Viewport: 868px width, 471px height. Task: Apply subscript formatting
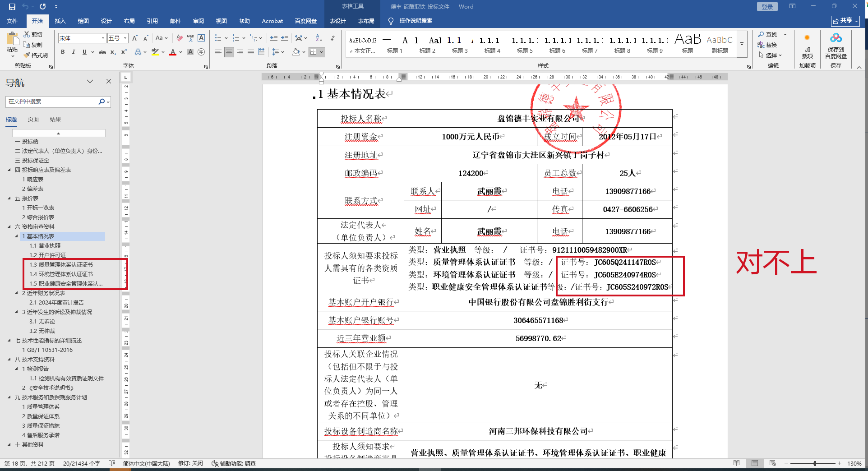[x=113, y=52]
